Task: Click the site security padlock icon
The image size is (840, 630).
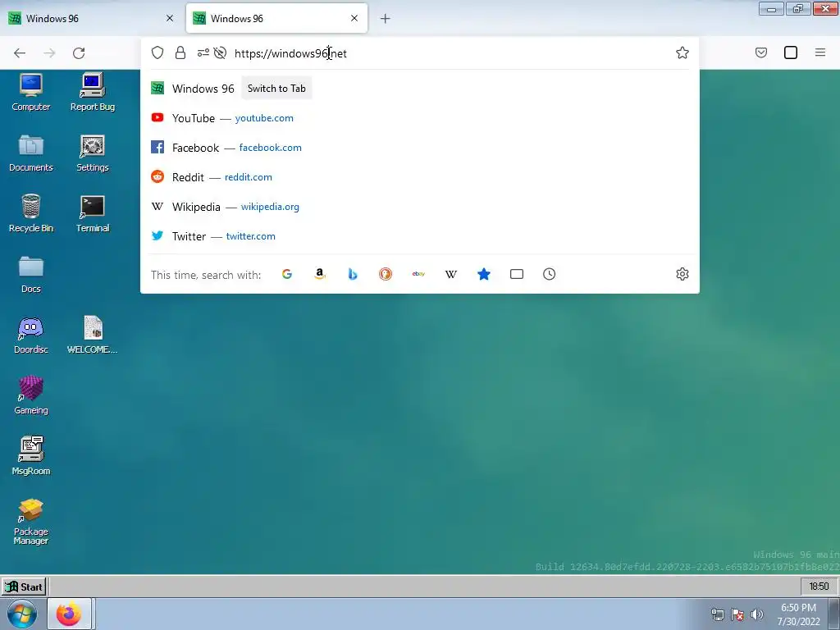Action: [180, 52]
